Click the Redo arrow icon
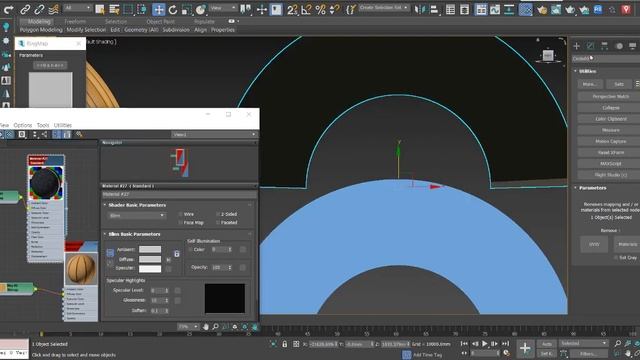The height and width of the screenshot is (360, 640). 8,9
